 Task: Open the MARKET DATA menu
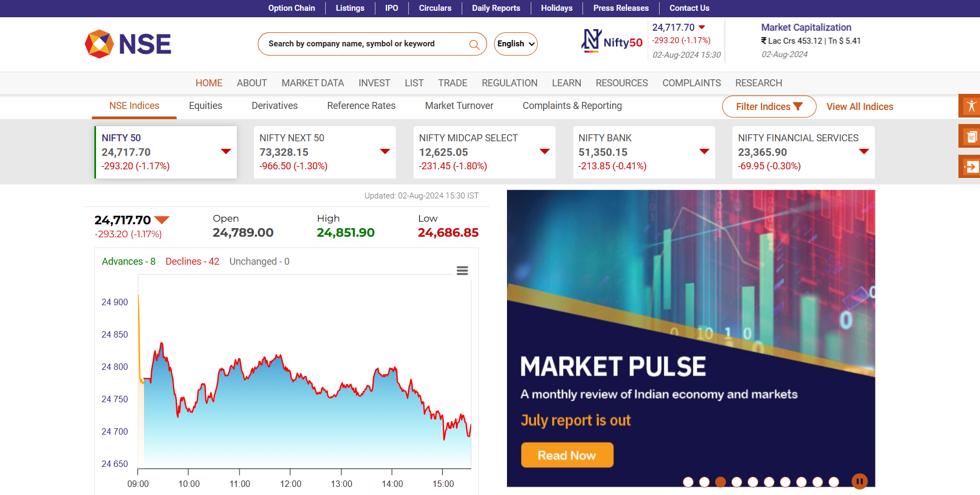click(x=313, y=83)
